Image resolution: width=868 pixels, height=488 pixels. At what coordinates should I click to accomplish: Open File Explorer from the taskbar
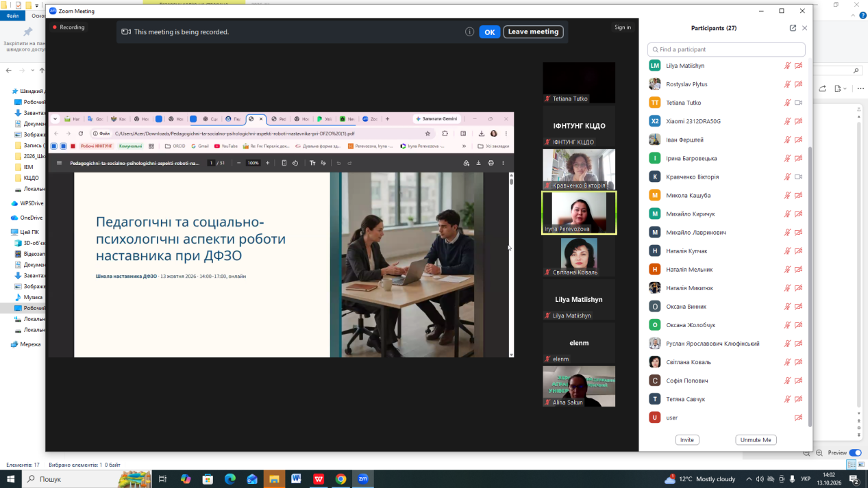[x=273, y=479]
